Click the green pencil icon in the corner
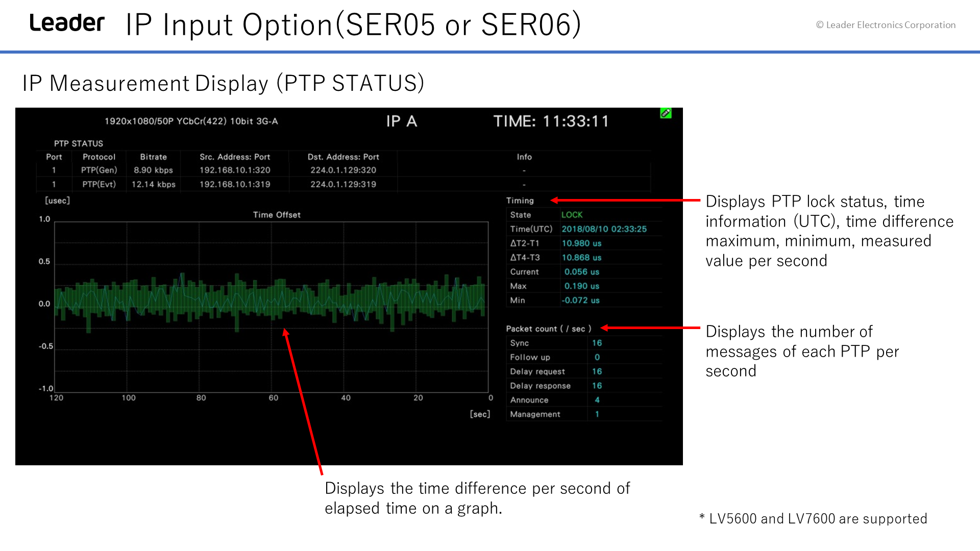This screenshot has height=551, width=980. [x=666, y=113]
